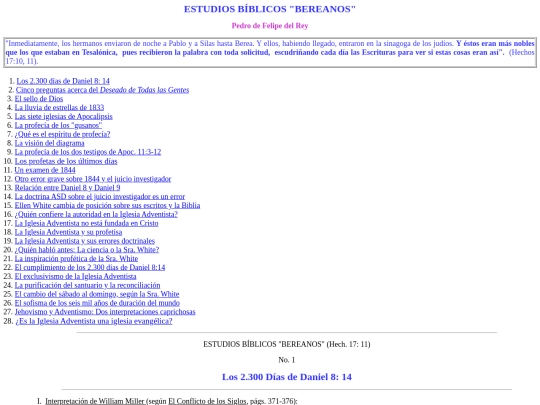Screen dimensions: 540x405
Task: Click the page title 'ESTUDIOS BÍBLICOS "BEREANOS"'
Action: (270, 9)
